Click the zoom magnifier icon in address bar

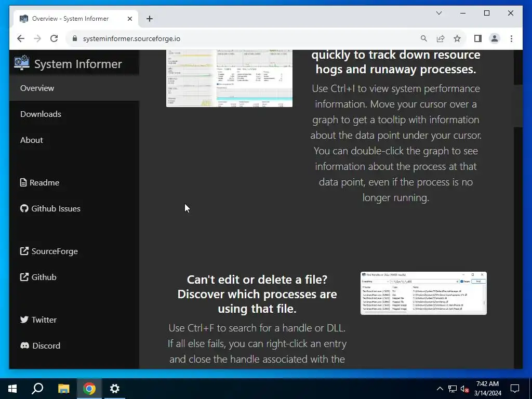(424, 38)
